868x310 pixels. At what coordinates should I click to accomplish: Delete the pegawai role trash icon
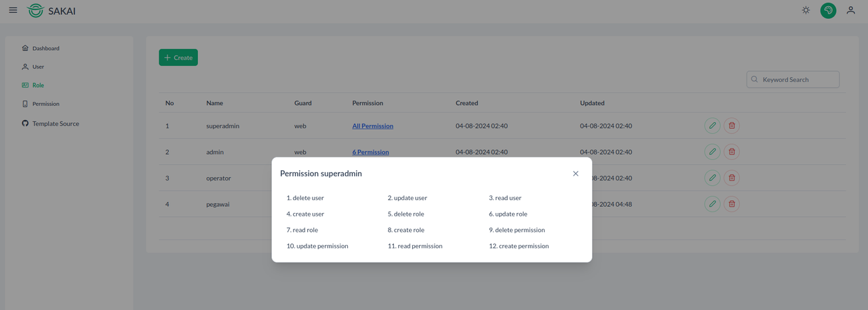(731, 204)
